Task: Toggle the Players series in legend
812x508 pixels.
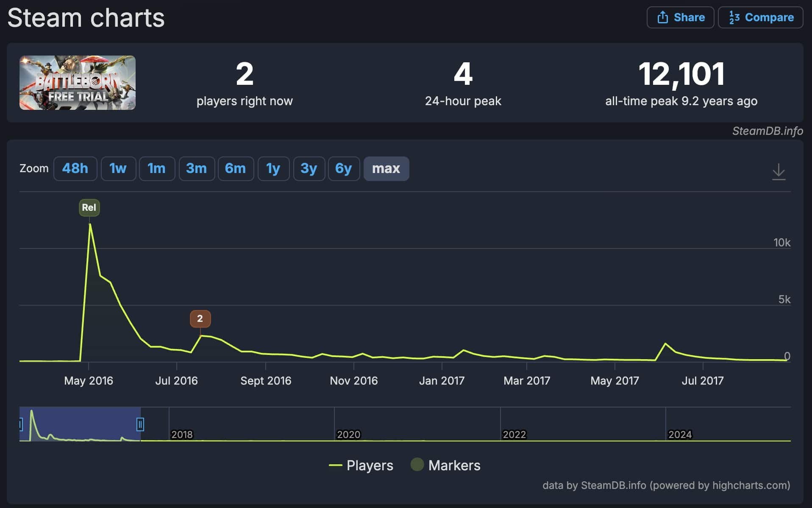Action: pyautogui.click(x=362, y=465)
